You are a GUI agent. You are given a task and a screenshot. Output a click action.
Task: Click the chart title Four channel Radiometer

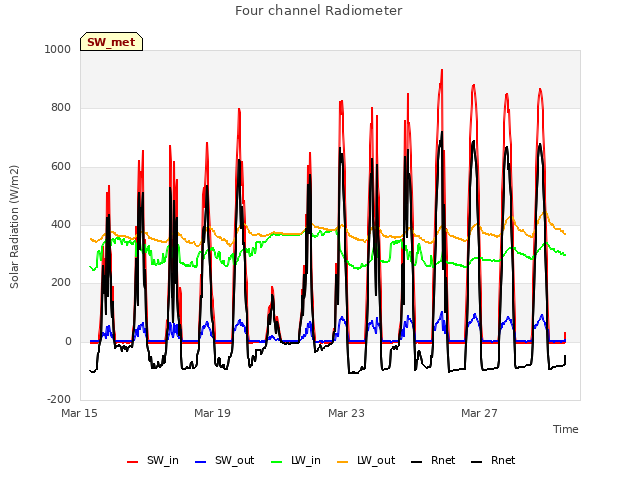coord(318,11)
